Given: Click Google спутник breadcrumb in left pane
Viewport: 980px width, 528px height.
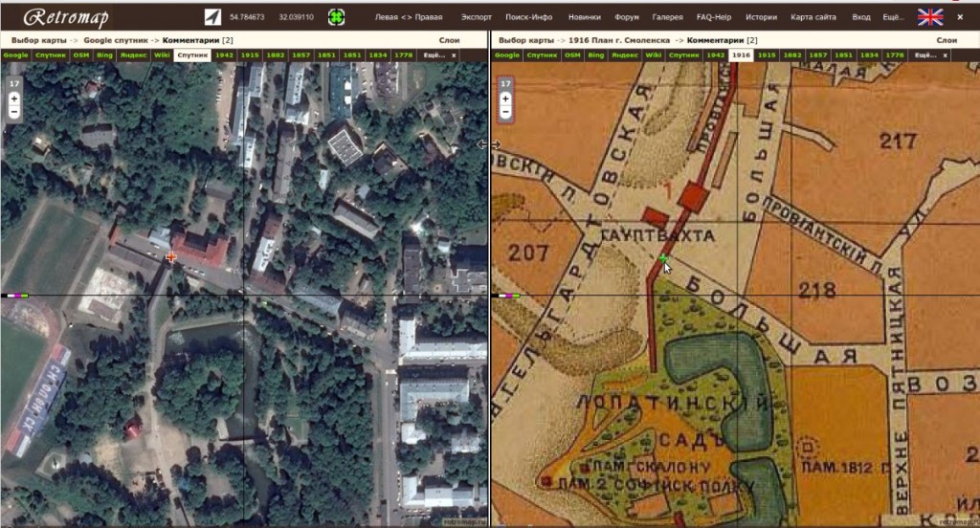Looking at the screenshot, I should coord(116,40).
